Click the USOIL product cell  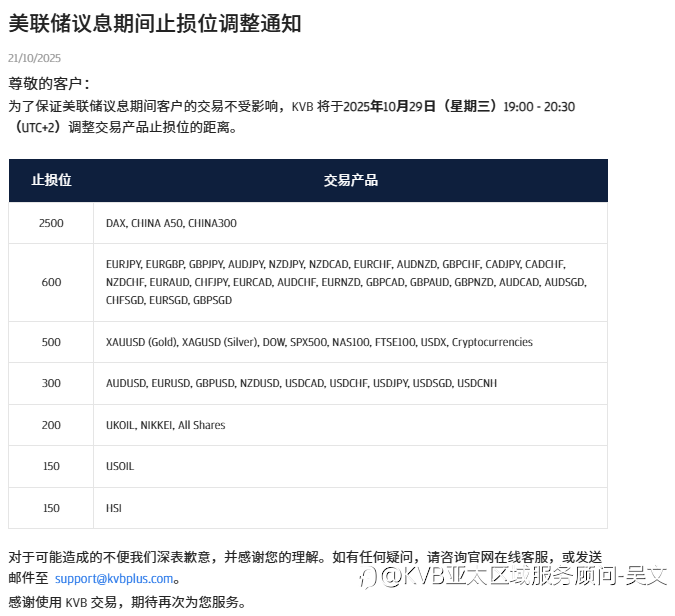click(x=350, y=466)
